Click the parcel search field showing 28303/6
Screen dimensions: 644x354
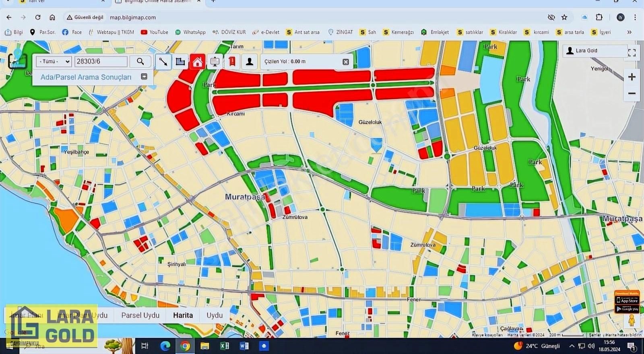101,61
